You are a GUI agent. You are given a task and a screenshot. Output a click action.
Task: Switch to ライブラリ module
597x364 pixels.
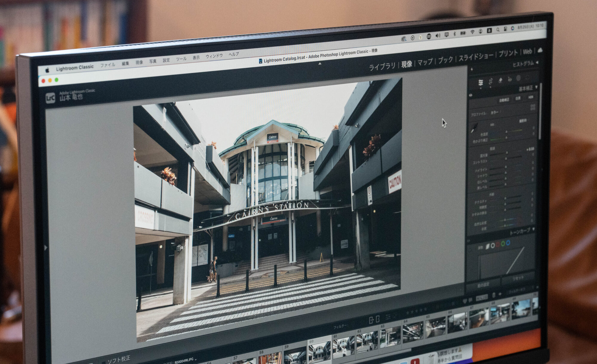coord(382,67)
